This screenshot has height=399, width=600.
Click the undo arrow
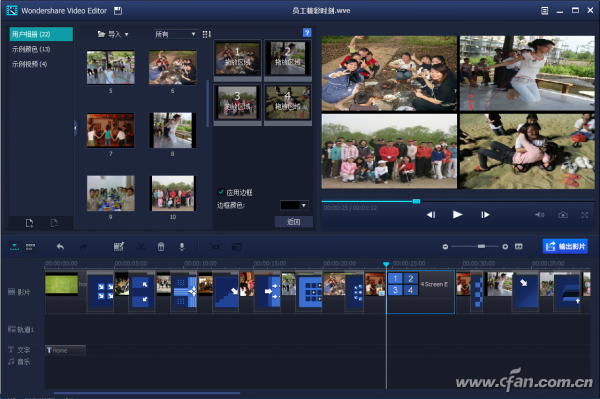[60, 247]
